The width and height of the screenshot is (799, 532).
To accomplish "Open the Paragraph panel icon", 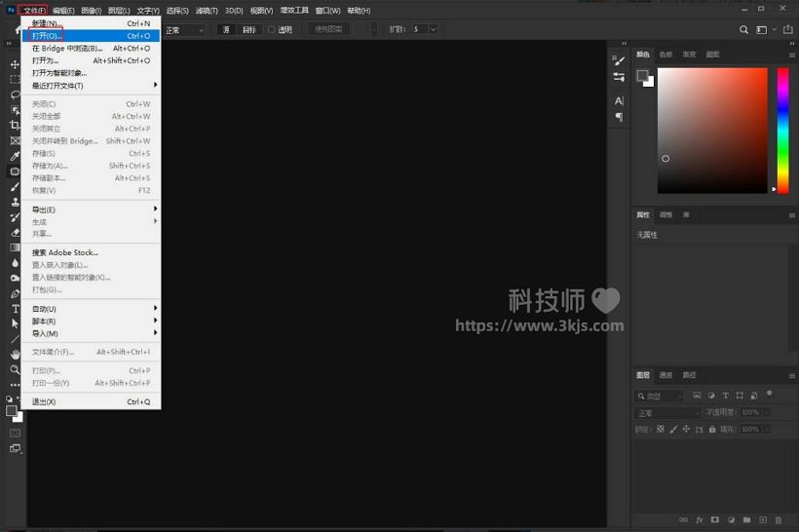I will [619, 117].
